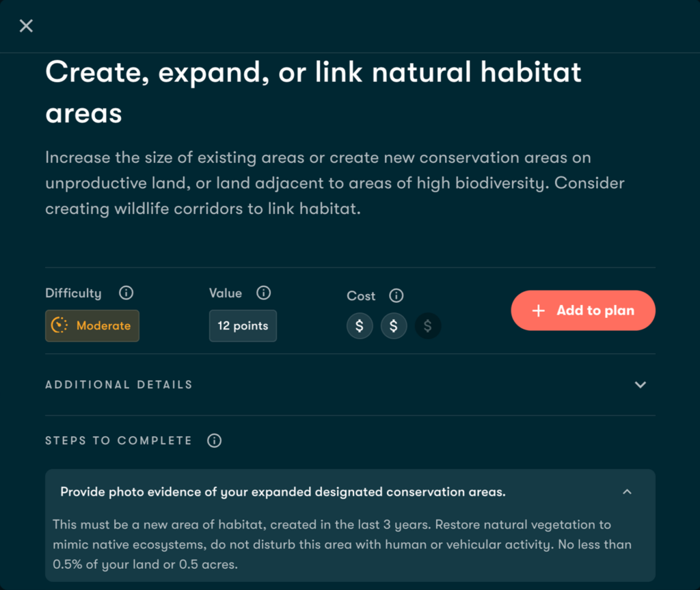Click the gauge icon in Moderate badge
The width and height of the screenshot is (700, 590).
pos(60,325)
